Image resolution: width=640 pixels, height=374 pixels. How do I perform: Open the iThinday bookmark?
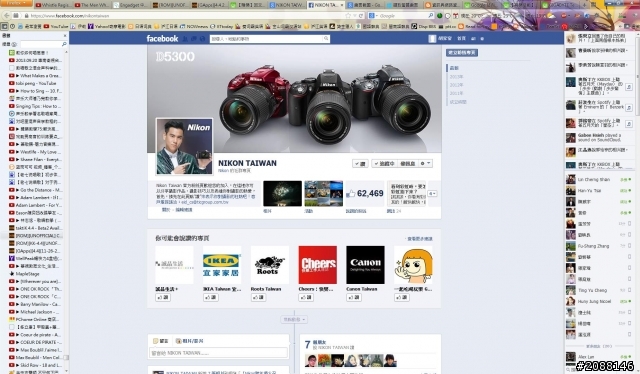coord(221,26)
